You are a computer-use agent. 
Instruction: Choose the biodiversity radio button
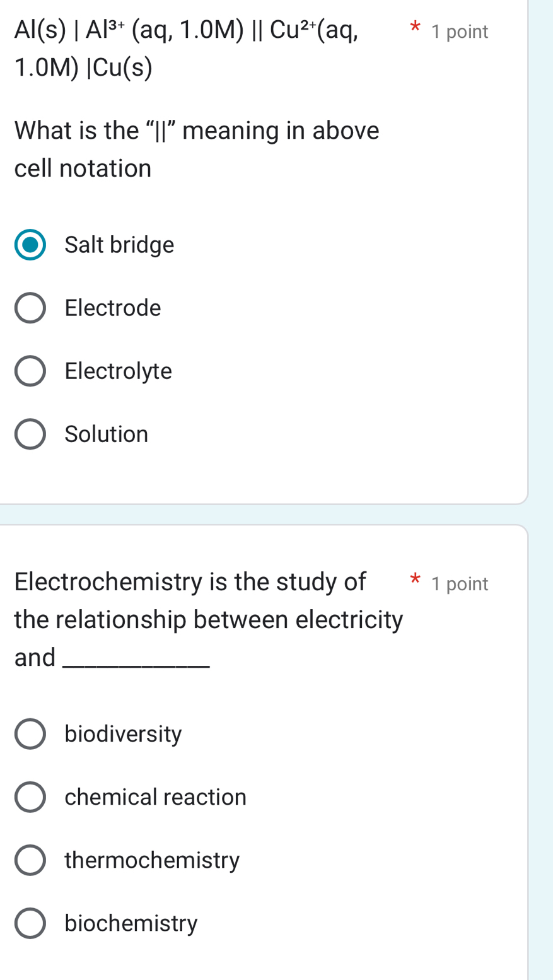(30, 734)
